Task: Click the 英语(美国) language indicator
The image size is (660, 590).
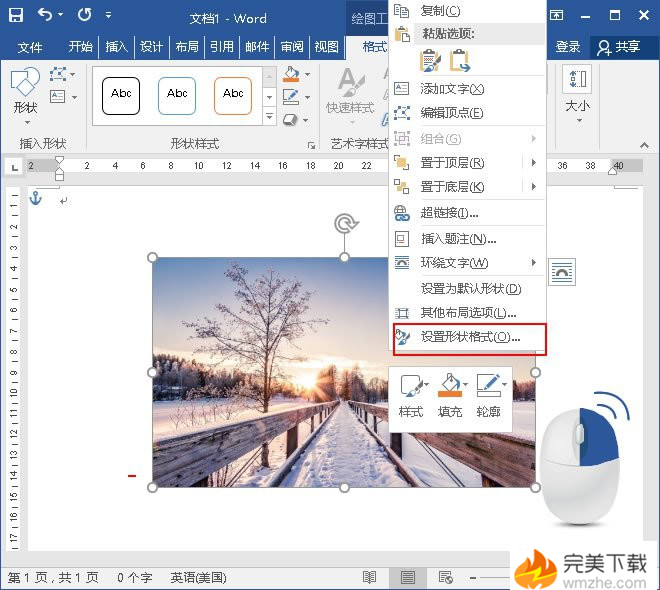Action: 198,578
